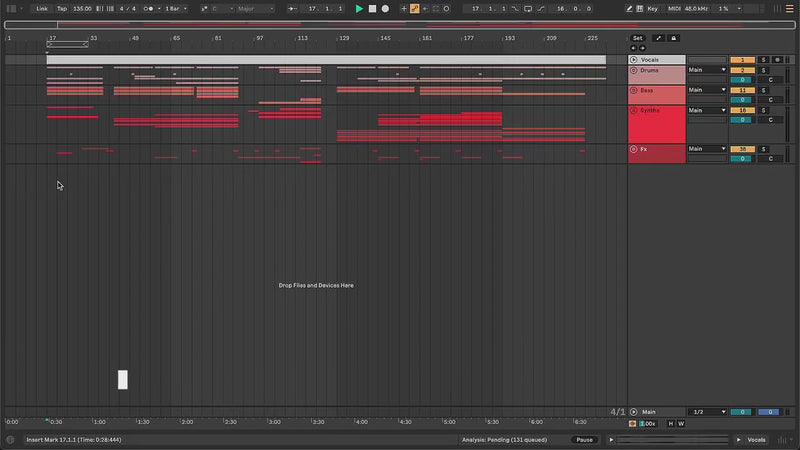800x450 pixels.
Task: Unfold the Drums group track
Action: coord(633,70)
